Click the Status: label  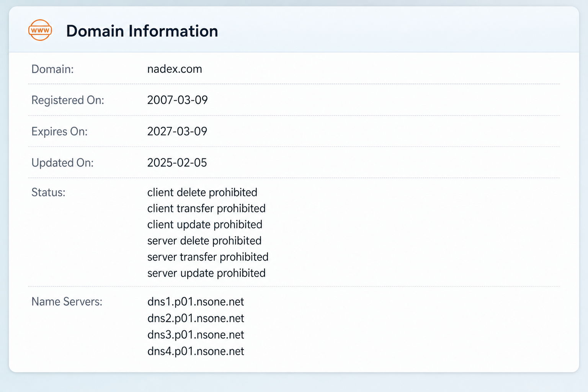[48, 192]
